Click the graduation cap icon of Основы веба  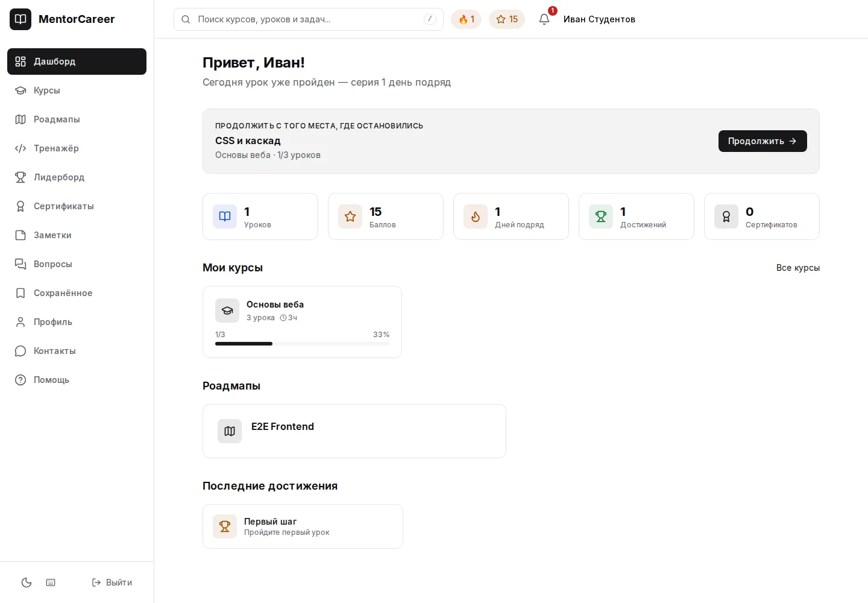227,311
